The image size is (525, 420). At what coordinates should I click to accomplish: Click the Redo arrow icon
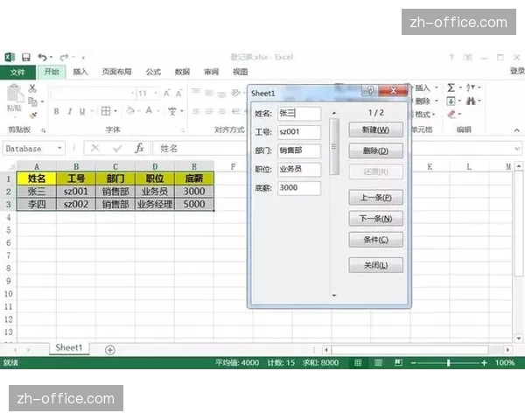click(64, 57)
